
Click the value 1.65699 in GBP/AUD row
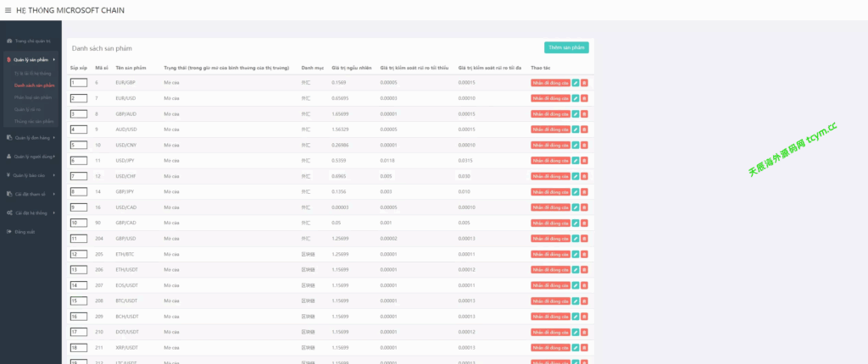(340, 114)
